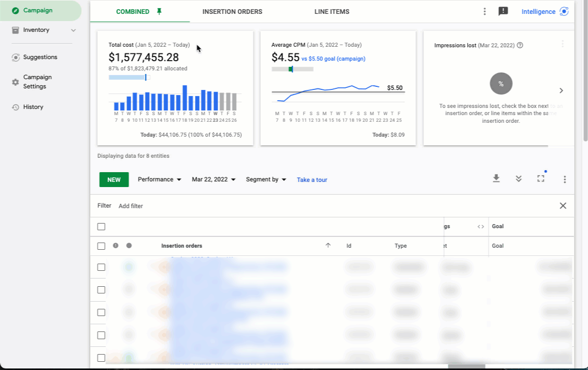
Task: Expand the table to fullscreen view
Action: (541, 178)
